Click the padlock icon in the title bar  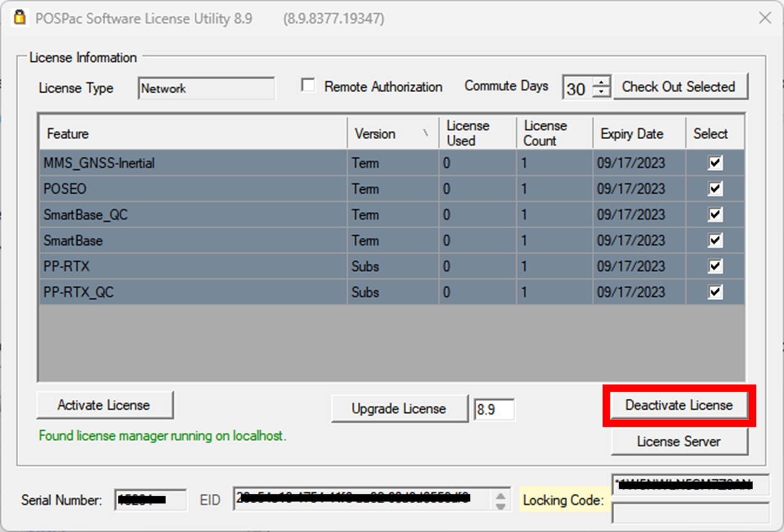coord(19,18)
